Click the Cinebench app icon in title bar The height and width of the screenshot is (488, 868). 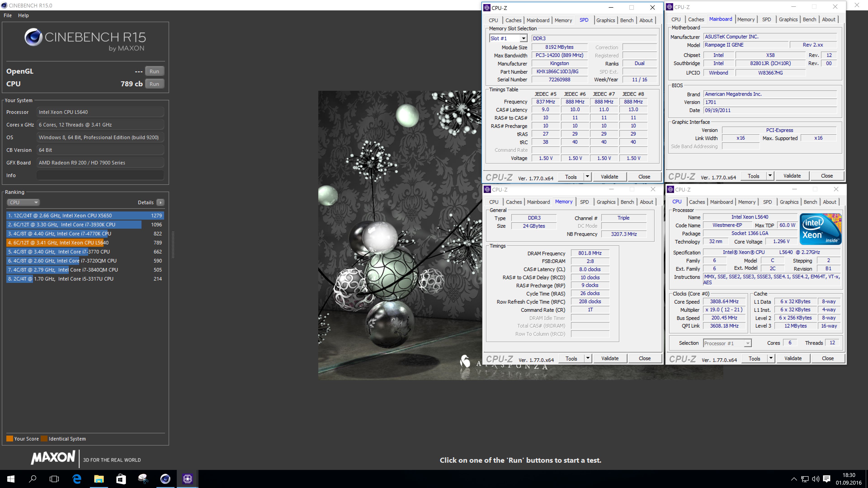4,5
